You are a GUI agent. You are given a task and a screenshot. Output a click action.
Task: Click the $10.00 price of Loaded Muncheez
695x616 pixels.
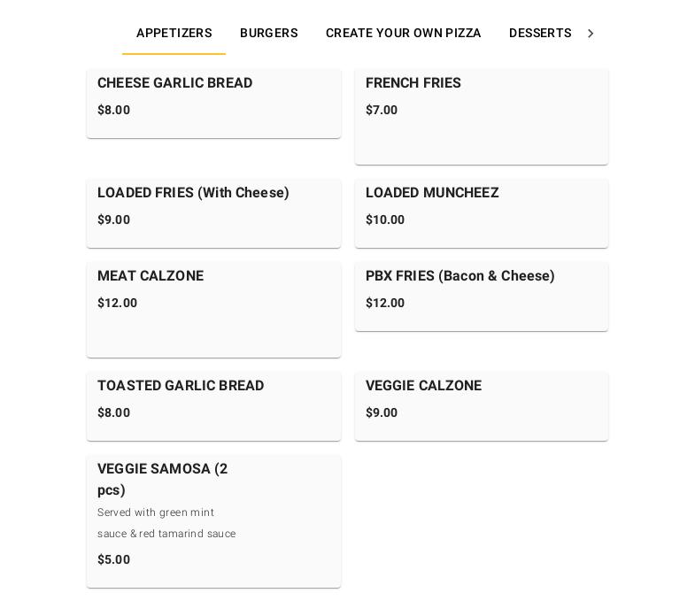tap(385, 220)
